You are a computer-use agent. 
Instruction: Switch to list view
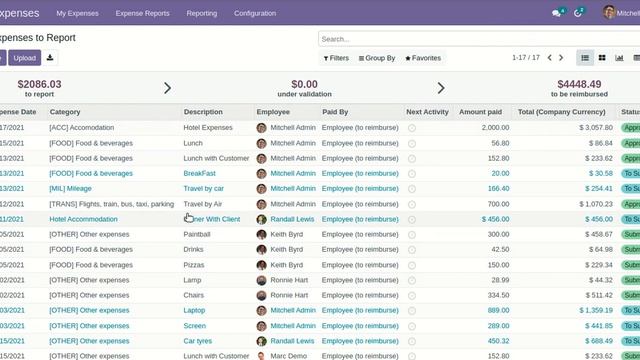click(585, 58)
